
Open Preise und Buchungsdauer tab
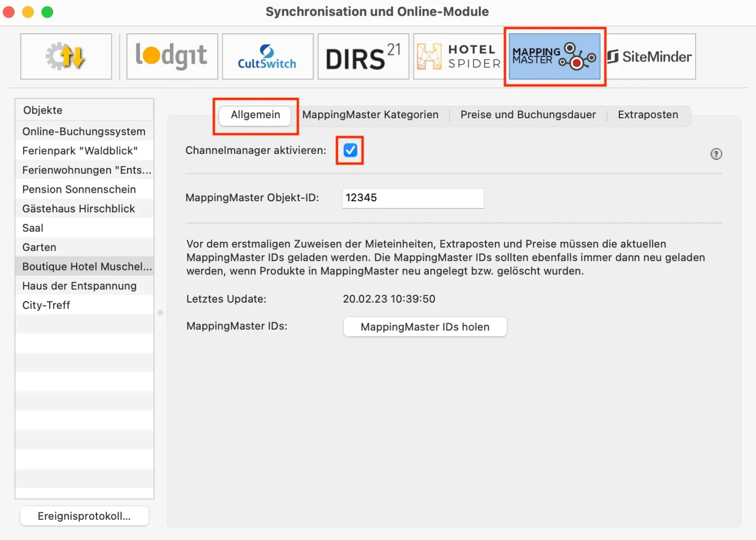[528, 115]
